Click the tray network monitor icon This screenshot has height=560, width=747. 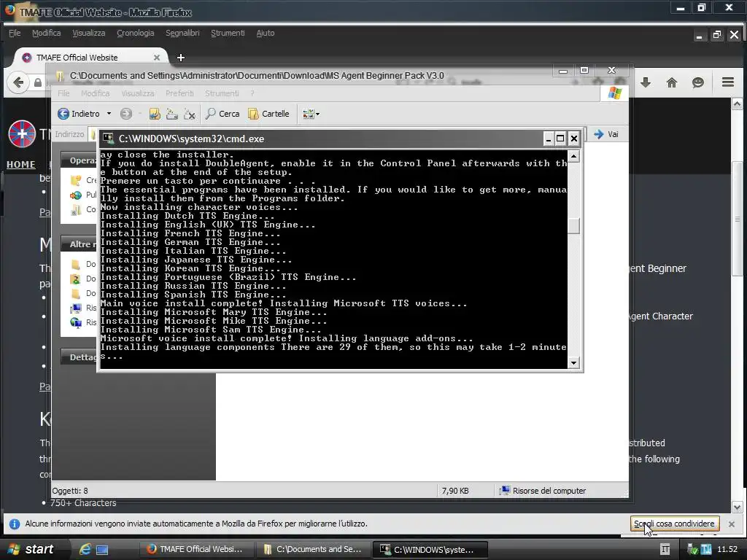705,550
